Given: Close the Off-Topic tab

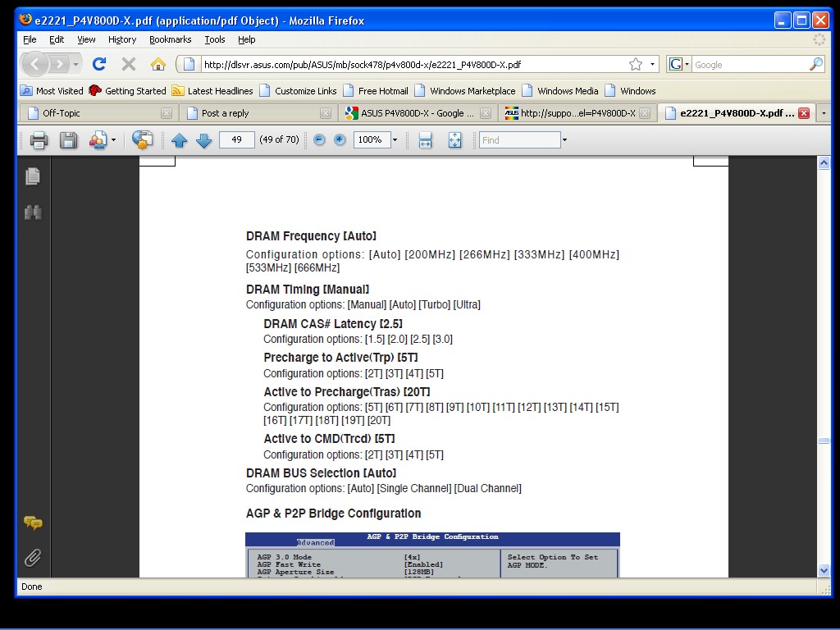Looking at the screenshot, I should [166, 113].
